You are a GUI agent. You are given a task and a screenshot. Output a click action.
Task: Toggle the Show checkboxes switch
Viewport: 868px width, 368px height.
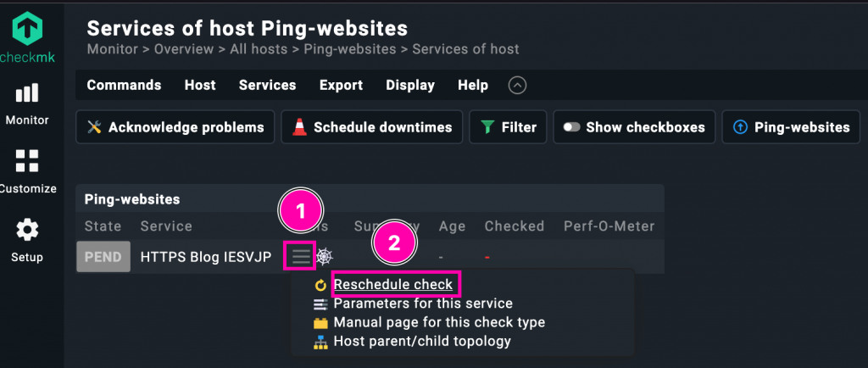[572, 127]
